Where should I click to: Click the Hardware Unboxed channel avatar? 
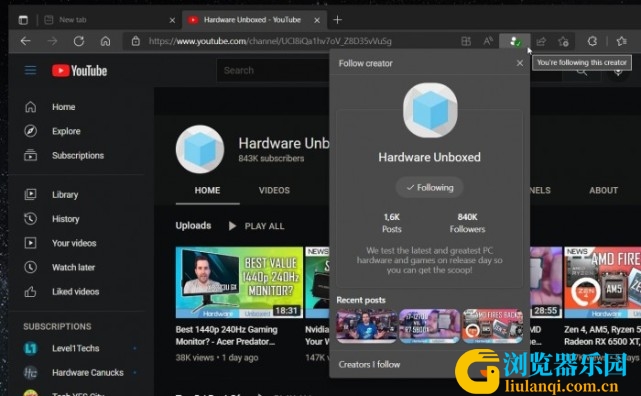[200, 149]
